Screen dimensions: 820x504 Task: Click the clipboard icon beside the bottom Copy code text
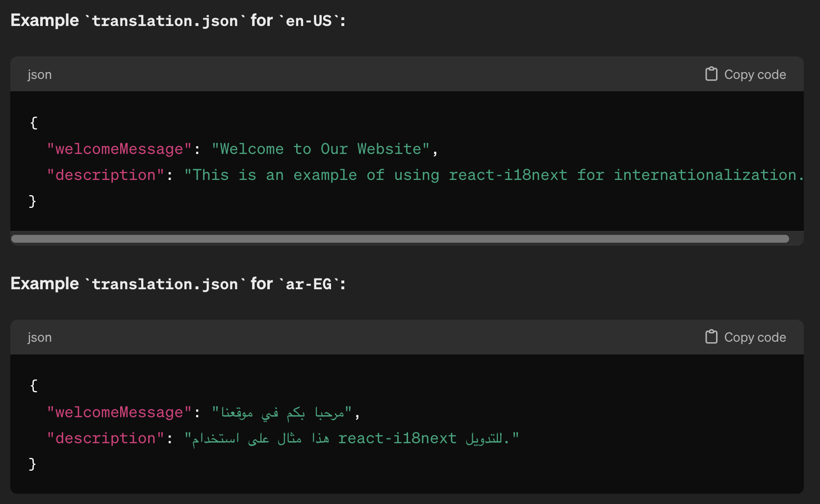(x=711, y=337)
